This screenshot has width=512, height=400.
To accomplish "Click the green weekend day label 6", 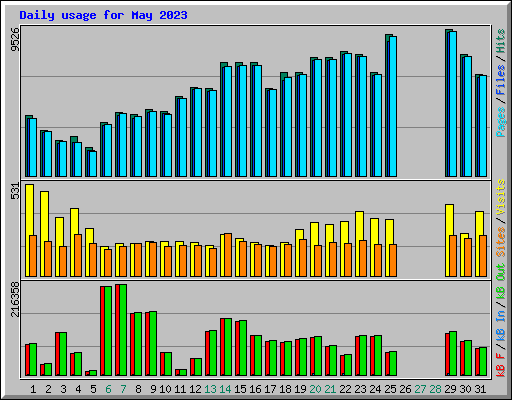I will [108, 389].
